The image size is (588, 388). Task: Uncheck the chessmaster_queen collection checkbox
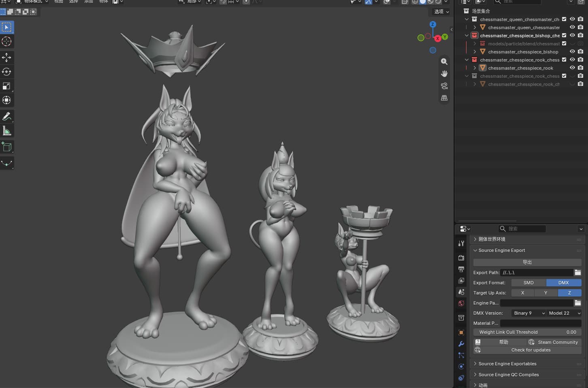pyautogui.click(x=564, y=19)
